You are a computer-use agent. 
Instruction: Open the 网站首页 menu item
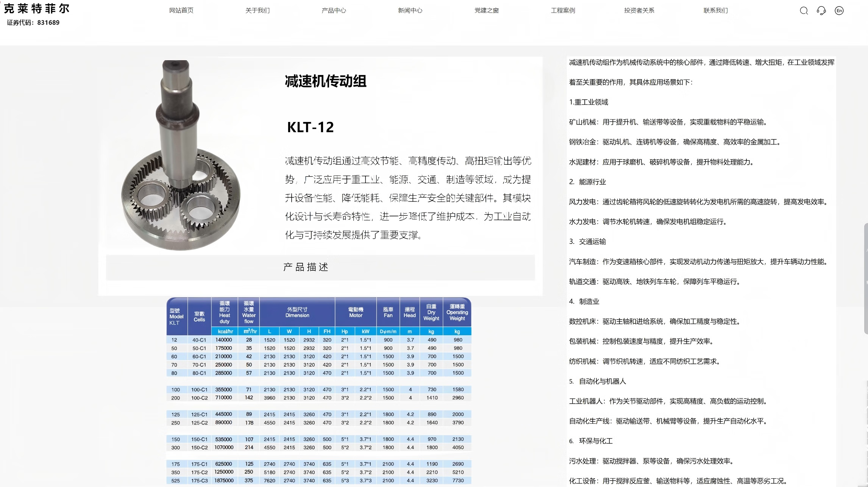click(x=181, y=11)
